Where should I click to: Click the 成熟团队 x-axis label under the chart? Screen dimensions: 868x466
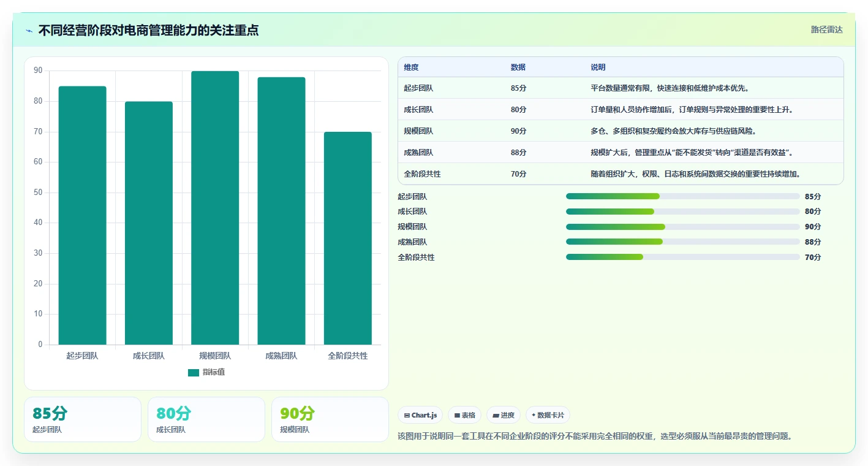click(x=281, y=356)
